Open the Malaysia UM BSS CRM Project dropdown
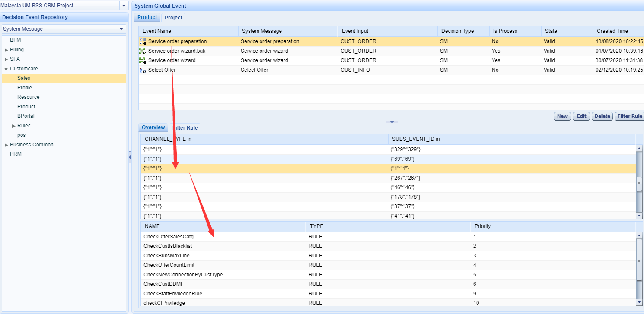644x314 pixels. (x=124, y=6)
